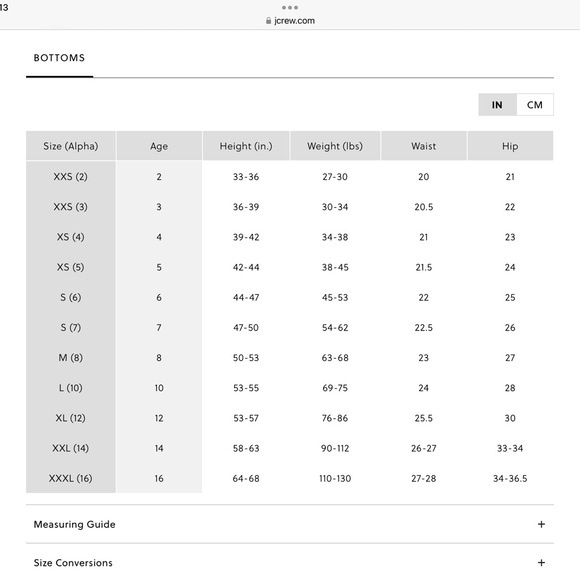Click the lock icon beside jcrew.com
The height and width of the screenshot is (580, 580).
[x=269, y=21]
